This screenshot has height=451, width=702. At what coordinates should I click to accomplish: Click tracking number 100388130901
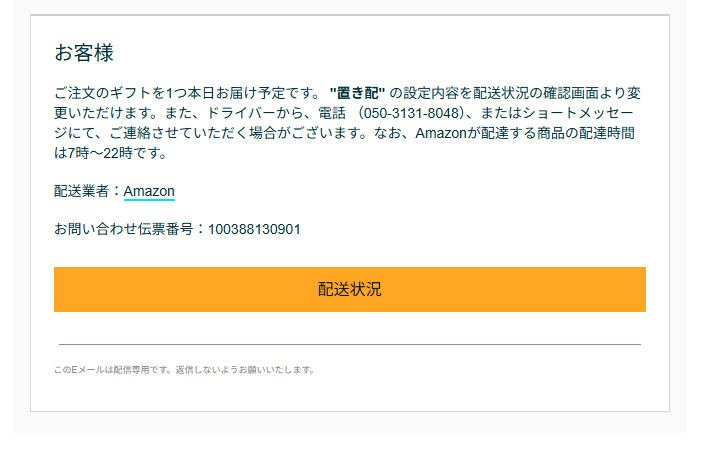[x=254, y=229]
